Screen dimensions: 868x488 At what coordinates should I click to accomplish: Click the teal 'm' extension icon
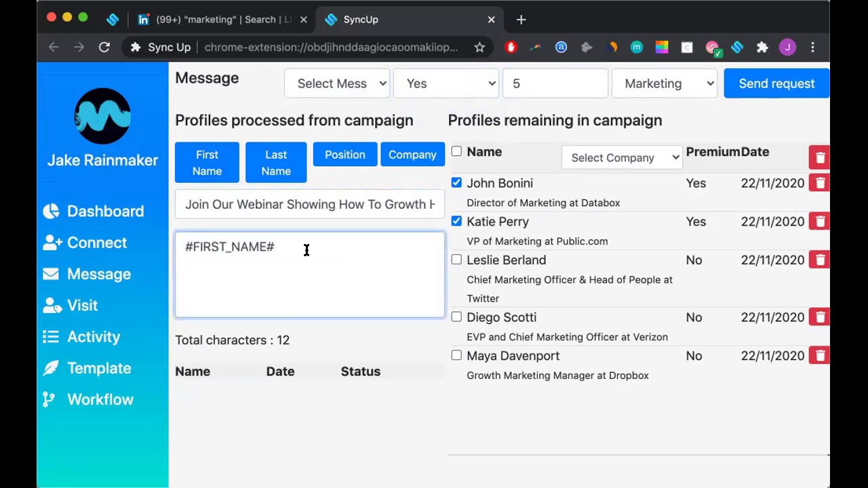636,47
